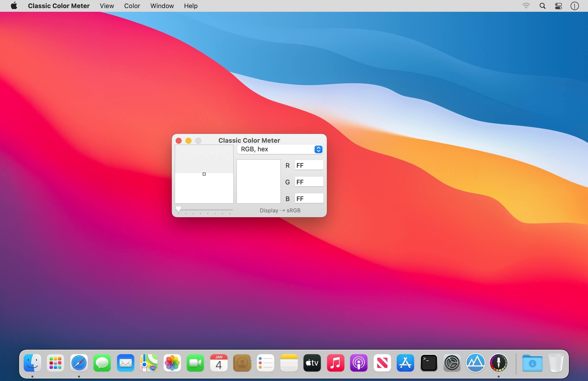Click the R hex value field
The image size is (588, 381).
click(x=309, y=165)
